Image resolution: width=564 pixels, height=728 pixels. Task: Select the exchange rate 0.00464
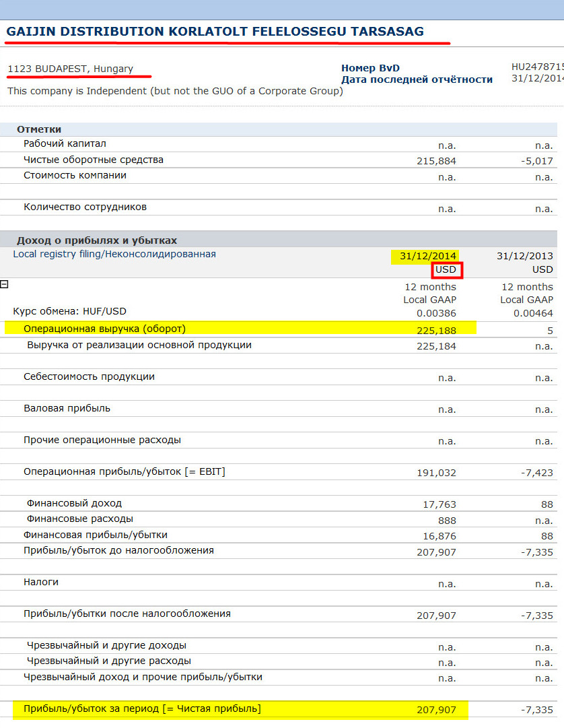(x=533, y=313)
